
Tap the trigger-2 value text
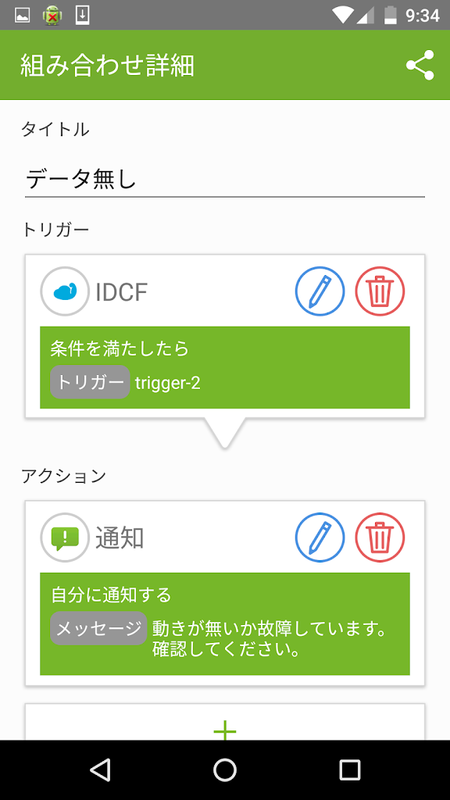click(168, 383)
